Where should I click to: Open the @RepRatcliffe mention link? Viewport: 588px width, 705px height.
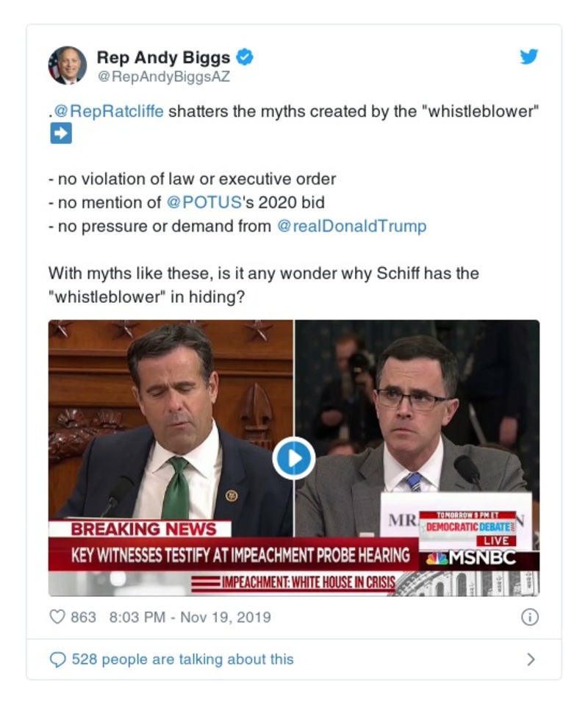pos(108,111)
